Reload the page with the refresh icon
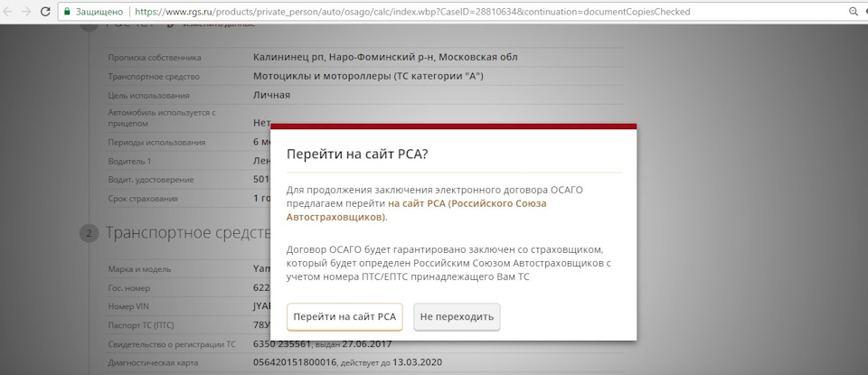Viewport: 868px width, 375px height. pos(45,11)
